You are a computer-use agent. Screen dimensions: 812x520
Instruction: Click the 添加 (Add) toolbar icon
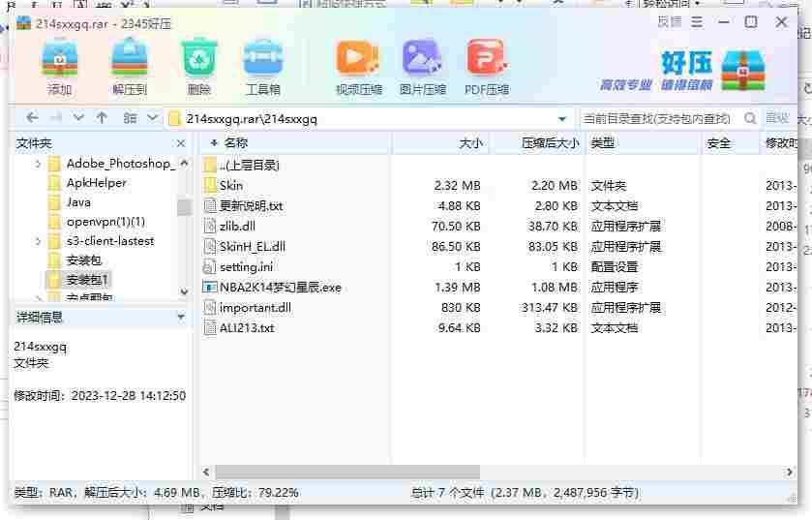click(60, 68)
